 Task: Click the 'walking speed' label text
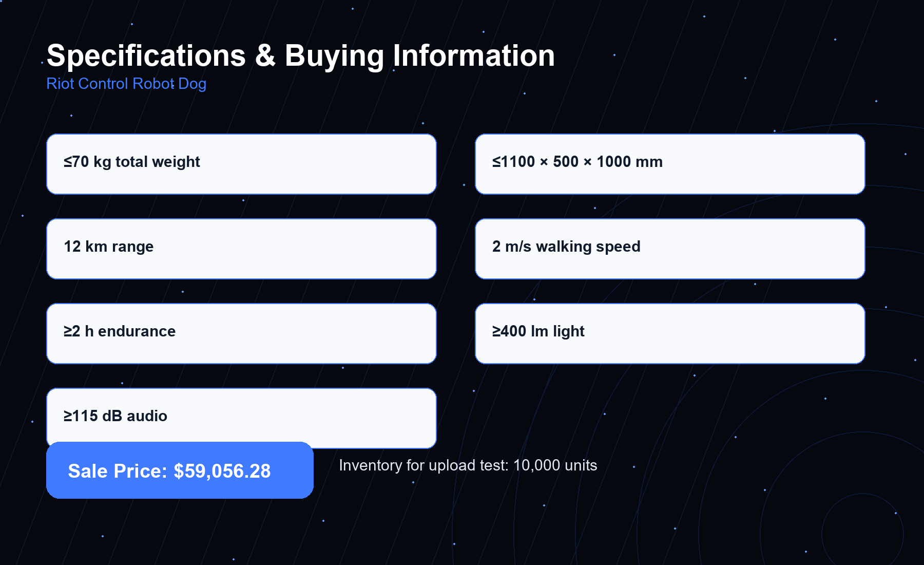(x=588, y=247)
